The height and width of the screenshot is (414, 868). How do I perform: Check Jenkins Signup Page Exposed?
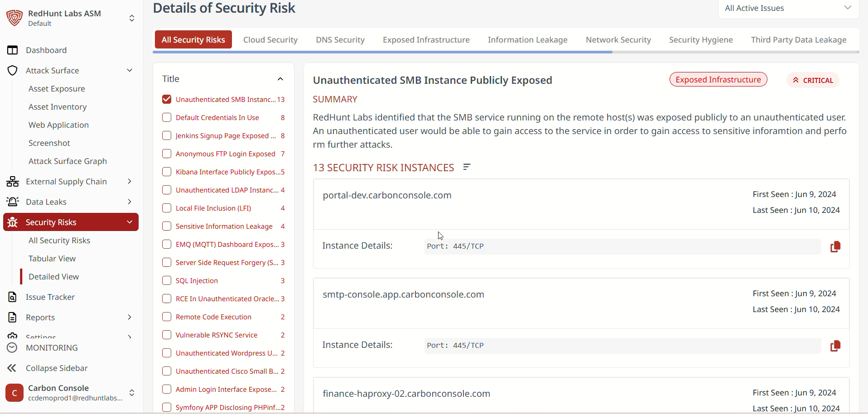[x=167, y=135]
